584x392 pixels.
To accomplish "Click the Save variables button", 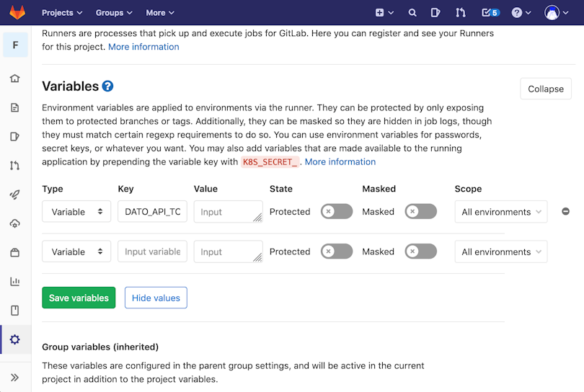I will [x=79, y=298].
